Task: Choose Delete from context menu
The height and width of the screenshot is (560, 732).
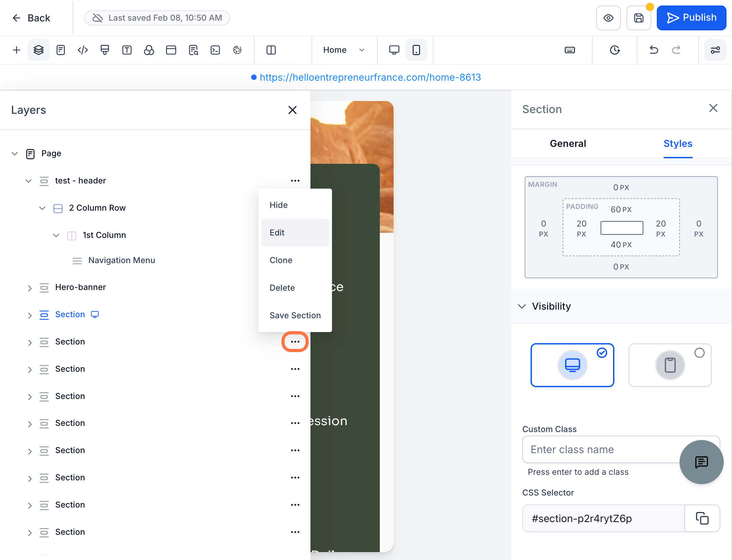Action: click(295, 288)
